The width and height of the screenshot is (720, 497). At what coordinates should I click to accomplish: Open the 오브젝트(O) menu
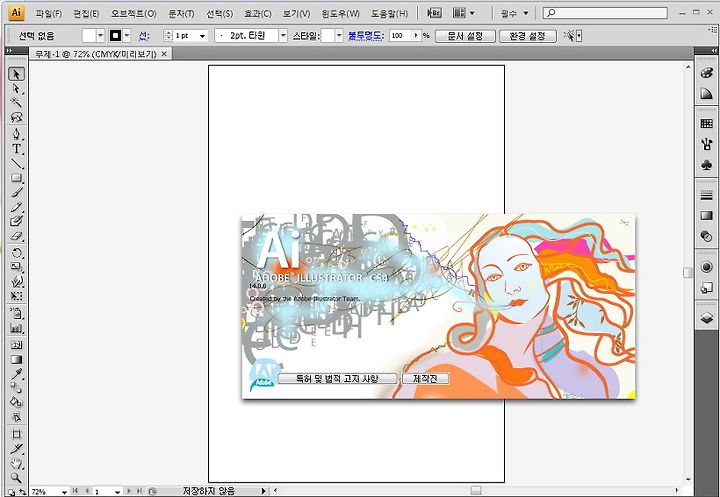pyautogui.click(x=133, y=13)
